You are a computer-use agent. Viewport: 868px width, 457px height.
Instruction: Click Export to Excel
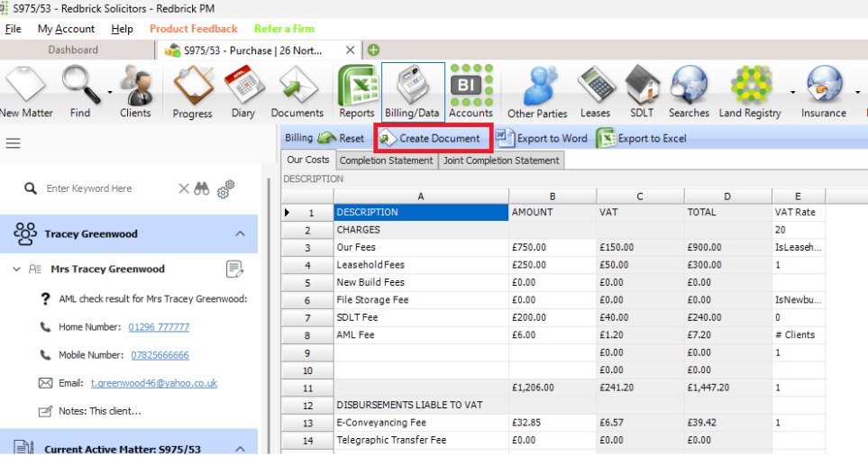coord(642,138)
